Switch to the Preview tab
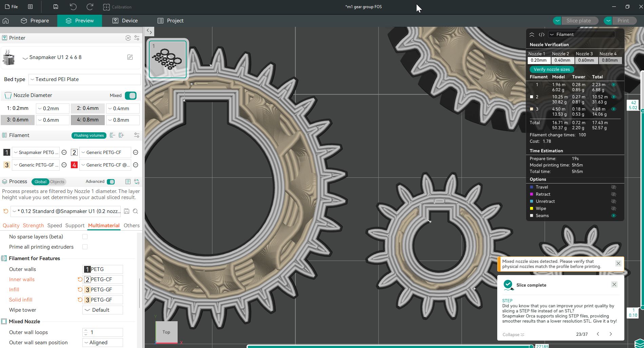This screenshot has height=348, width=644. pyautogui.click(x=80, y=21)
